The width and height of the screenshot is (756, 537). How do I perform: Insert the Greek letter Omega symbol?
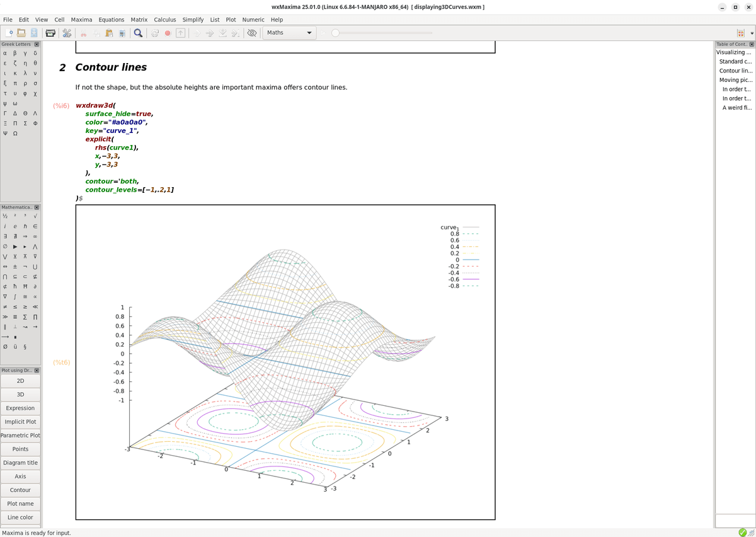coord(15,134)
